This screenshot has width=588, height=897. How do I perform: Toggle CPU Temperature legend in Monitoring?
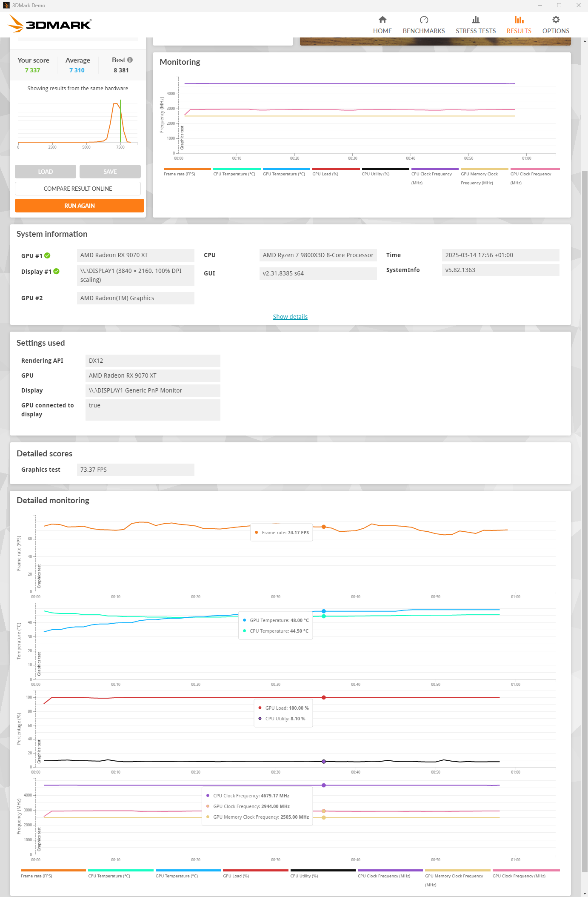237,172
